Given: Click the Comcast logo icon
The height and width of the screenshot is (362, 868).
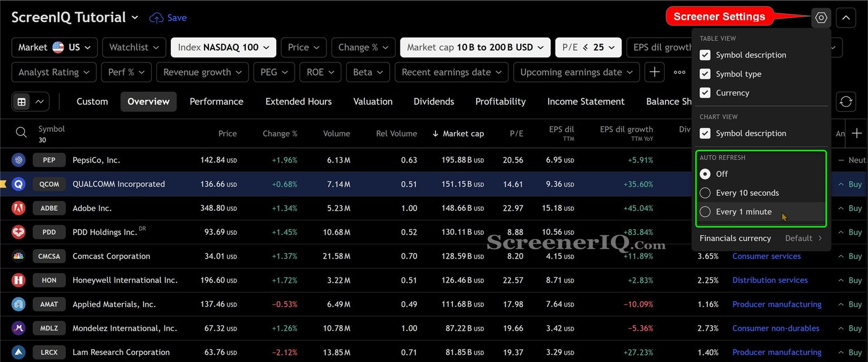Looking at the screenshot, I should click(18, 256).
